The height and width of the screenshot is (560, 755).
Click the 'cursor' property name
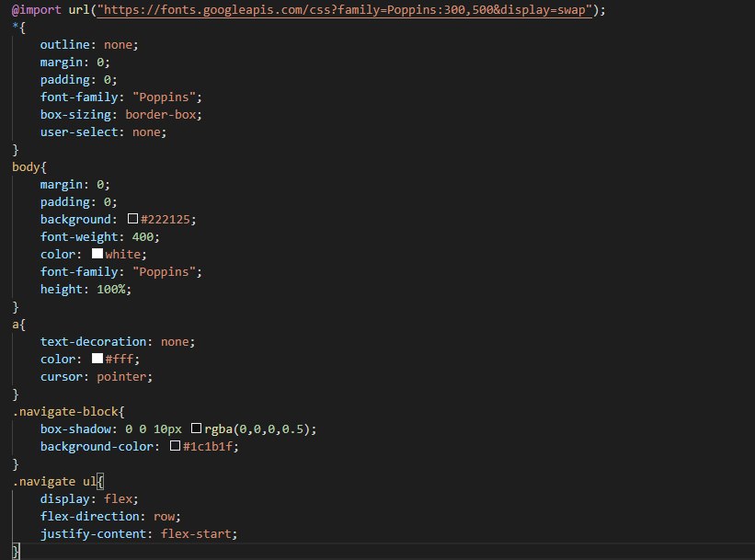(61, 376)
